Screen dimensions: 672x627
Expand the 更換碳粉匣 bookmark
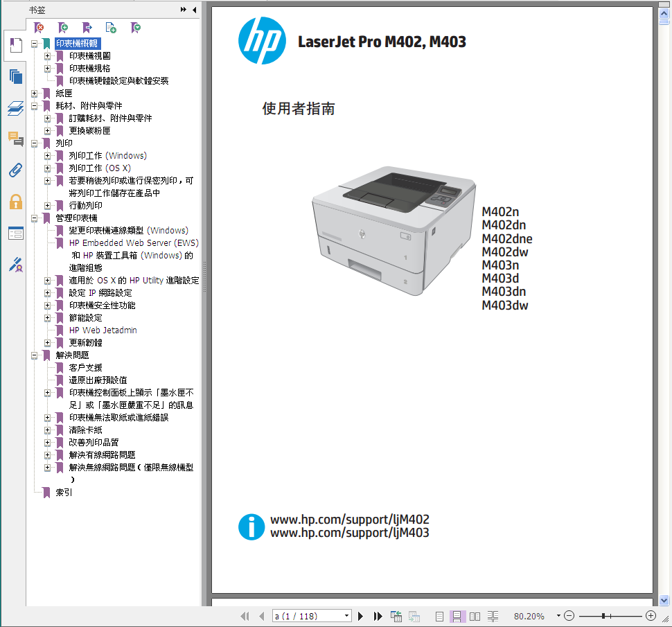point(48,130)
